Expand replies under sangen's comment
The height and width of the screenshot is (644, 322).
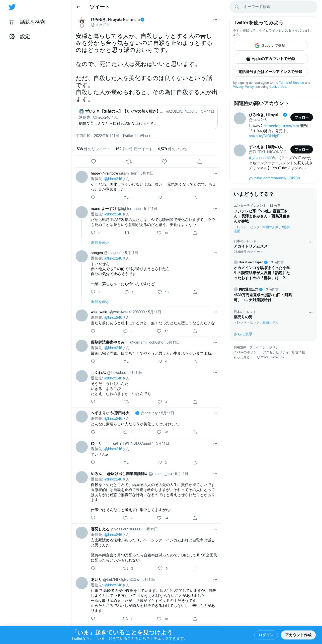100,302
